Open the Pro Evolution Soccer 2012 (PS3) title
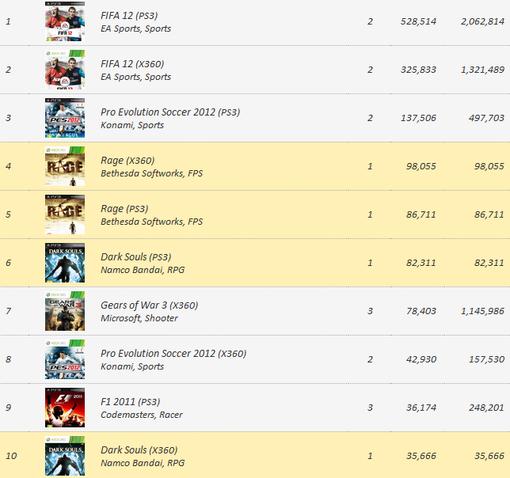The width and height of the screenshot is (510, 478). pyautogui.click(x=170, y=112)
